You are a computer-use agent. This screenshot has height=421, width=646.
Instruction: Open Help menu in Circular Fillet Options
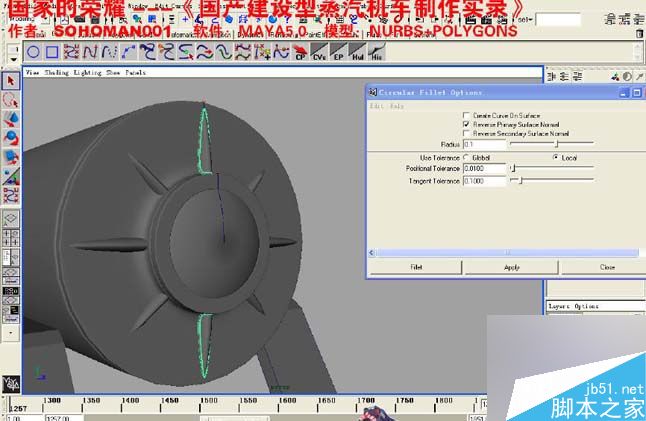(x=397, y=106)
